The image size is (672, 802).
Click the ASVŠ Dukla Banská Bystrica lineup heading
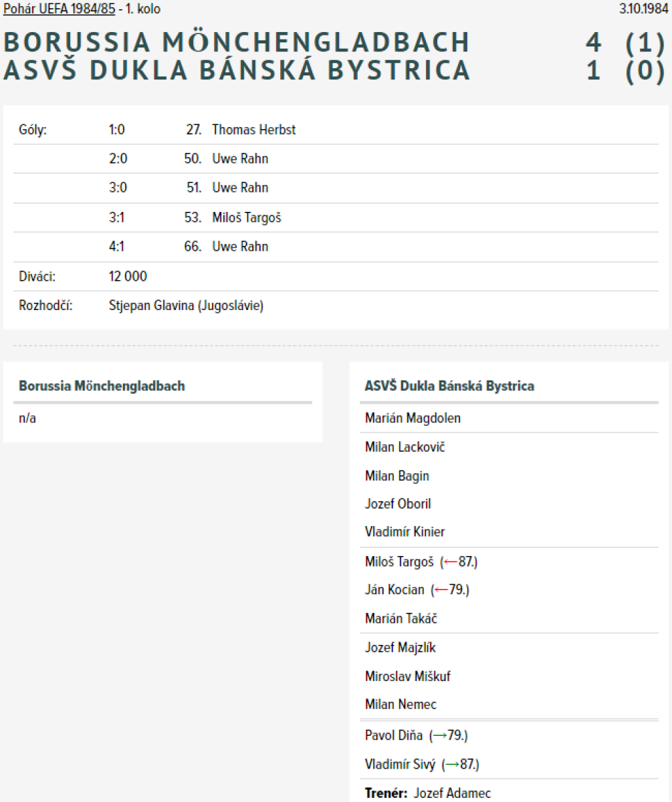click(x=449, y=386)
